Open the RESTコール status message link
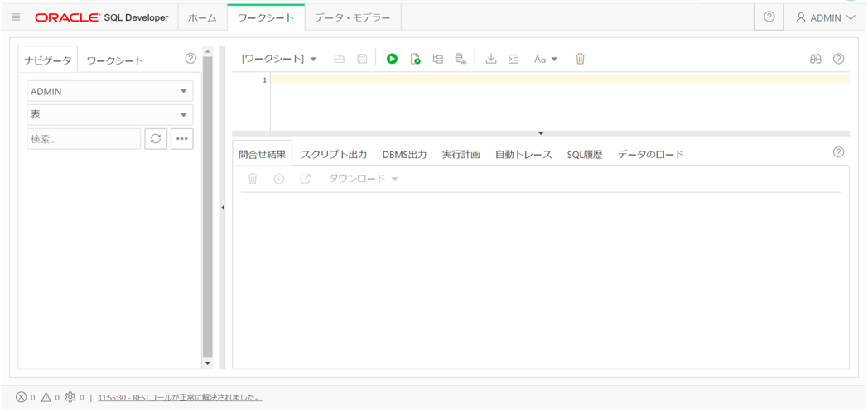The image size is (868, 412). point(180,397)
